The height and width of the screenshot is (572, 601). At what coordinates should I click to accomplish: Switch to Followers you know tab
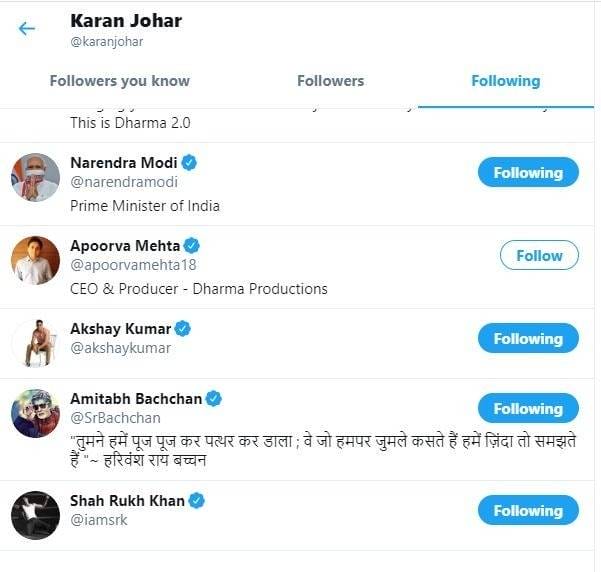[x=119, y=81]
